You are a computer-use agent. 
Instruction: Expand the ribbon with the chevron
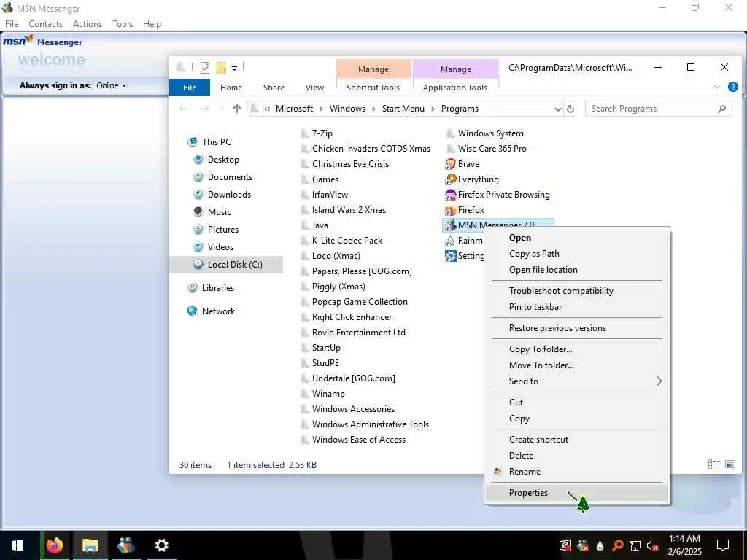[716, 87]
